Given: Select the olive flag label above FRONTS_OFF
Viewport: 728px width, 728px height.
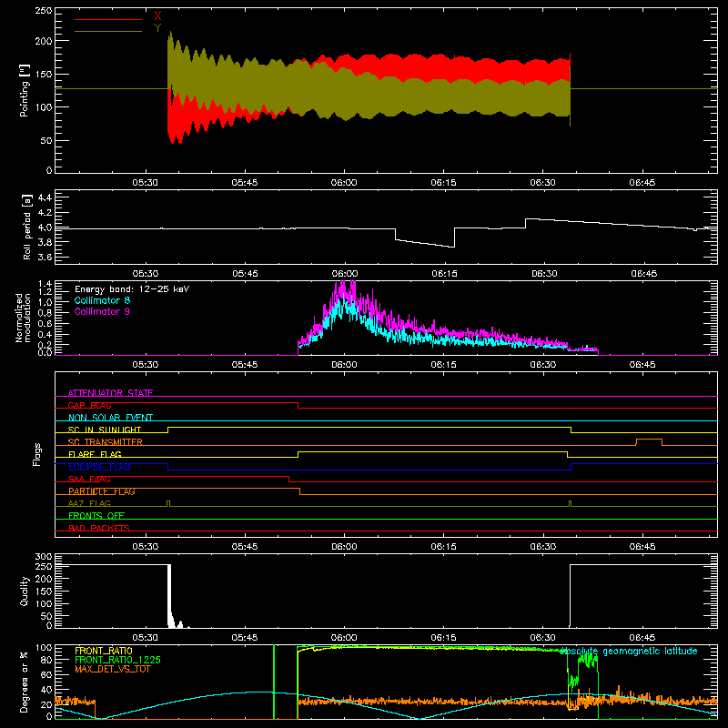Looking at the screenshot, I should (89, 503).
